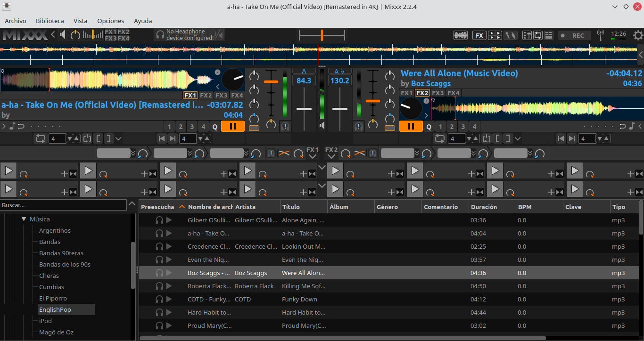
Task: Open the Biblioteca menu
Action: click(x=50, y=21)
